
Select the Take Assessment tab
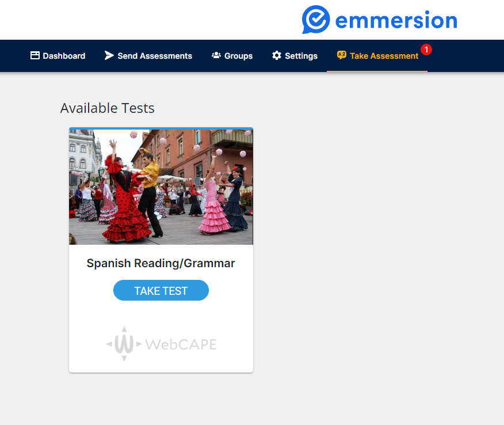[x=377, y=56]
